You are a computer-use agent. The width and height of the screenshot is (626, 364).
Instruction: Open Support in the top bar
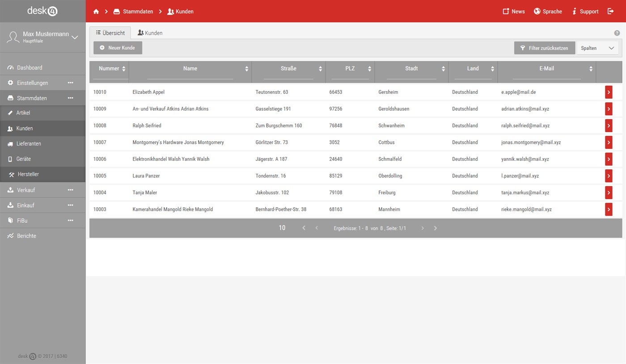pos(585,12)
